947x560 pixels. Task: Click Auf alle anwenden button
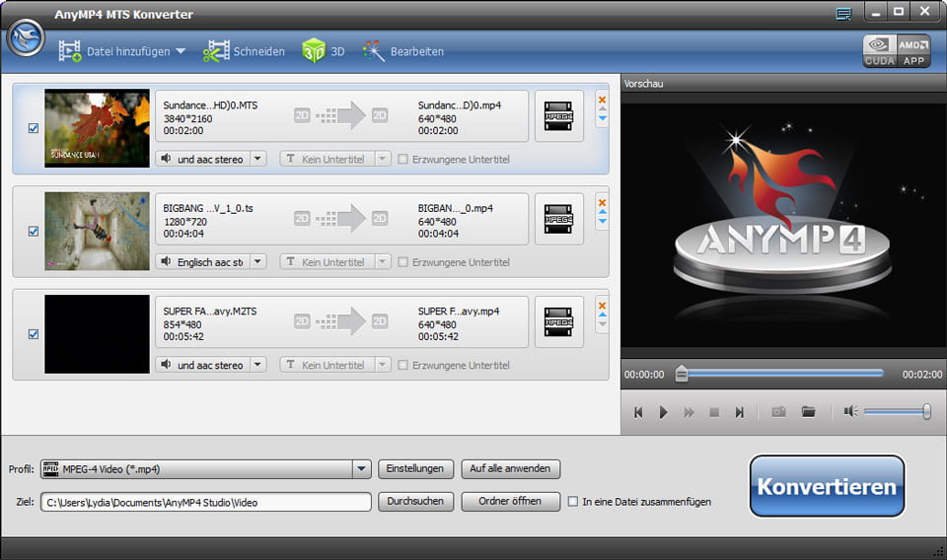pos(510,469)
